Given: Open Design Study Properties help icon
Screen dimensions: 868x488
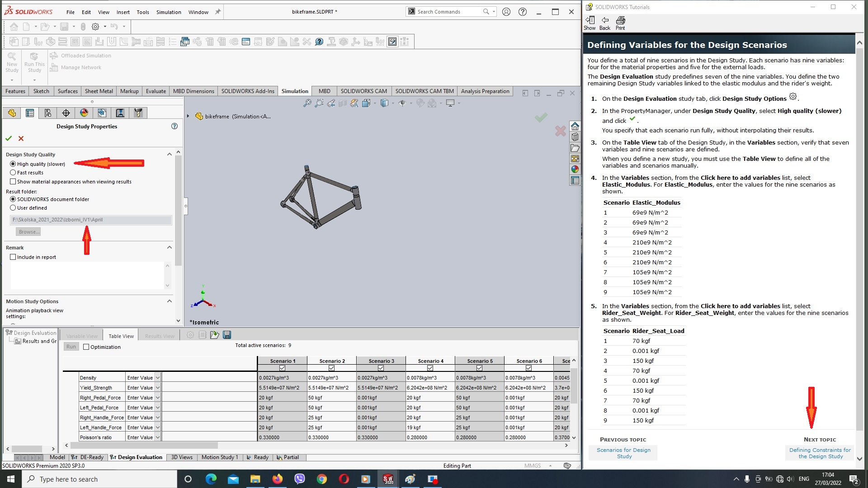Looking at the screenshot, I should coord(175,126).
